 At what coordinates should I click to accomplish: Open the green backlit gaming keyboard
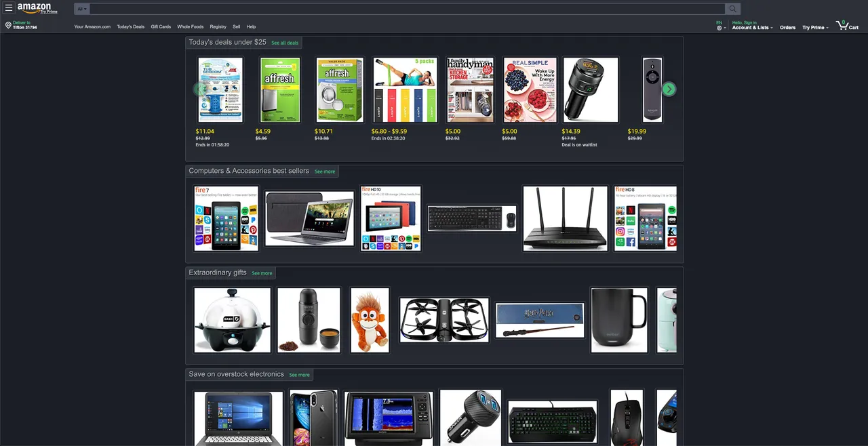point(553,423)
